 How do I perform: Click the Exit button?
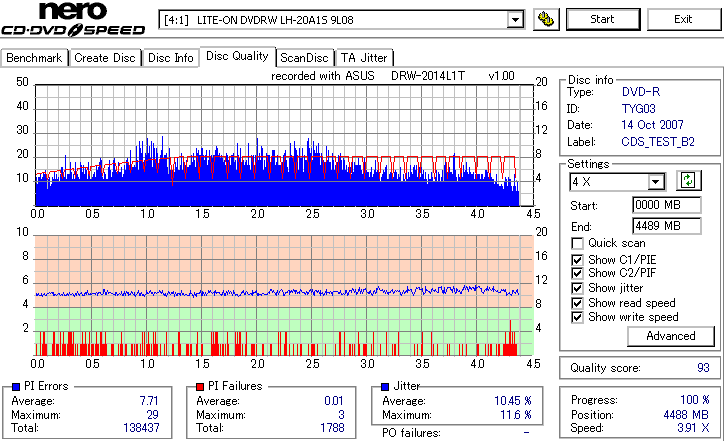pyautogui.click(x=683, y=19)
